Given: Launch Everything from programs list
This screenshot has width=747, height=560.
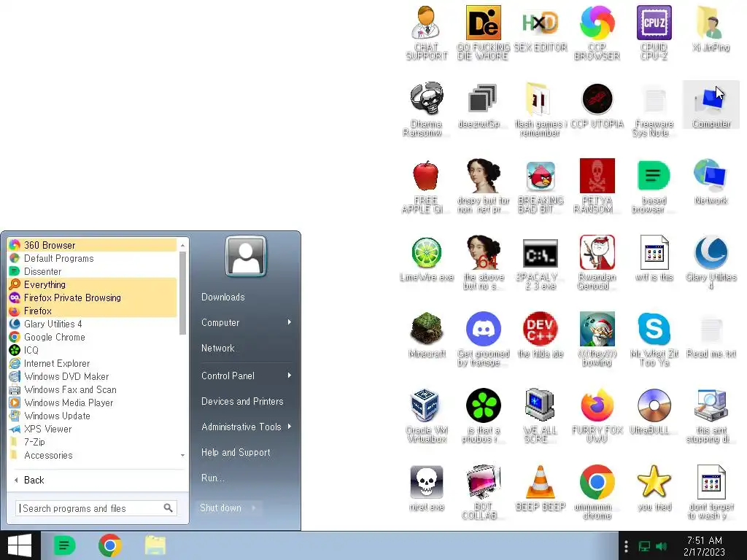Looking at the screenshot, I should click(x=93, y=285).
